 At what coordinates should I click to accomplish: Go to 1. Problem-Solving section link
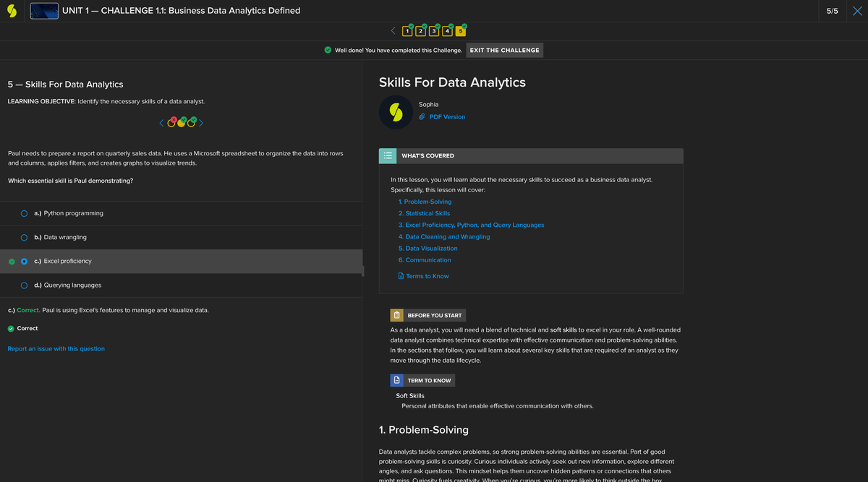(x=425, y=202)
